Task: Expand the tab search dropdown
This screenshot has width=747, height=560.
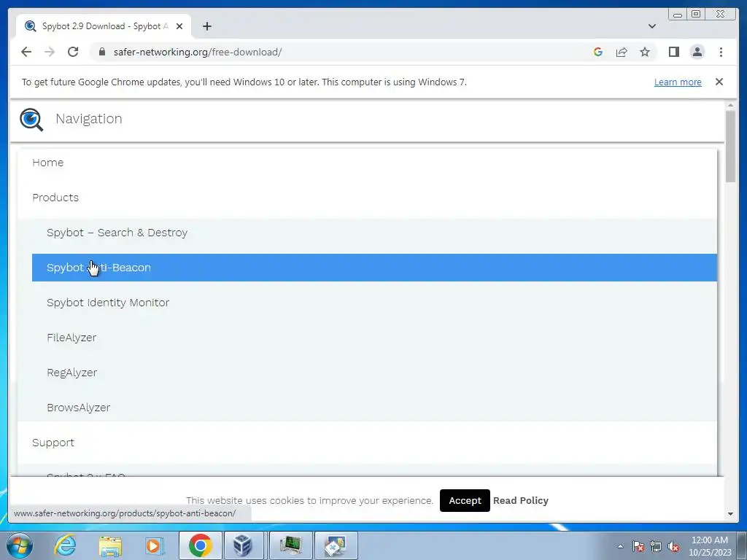Action: [651, 26]
